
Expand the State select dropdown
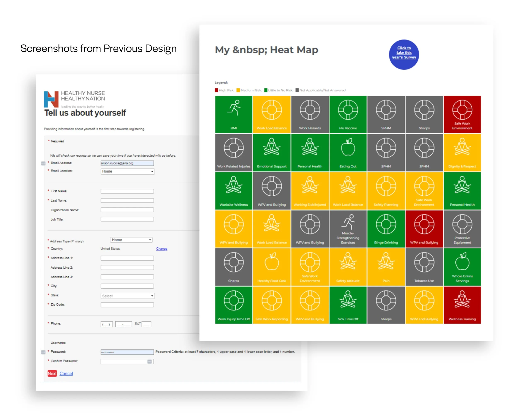pos(127,296)
